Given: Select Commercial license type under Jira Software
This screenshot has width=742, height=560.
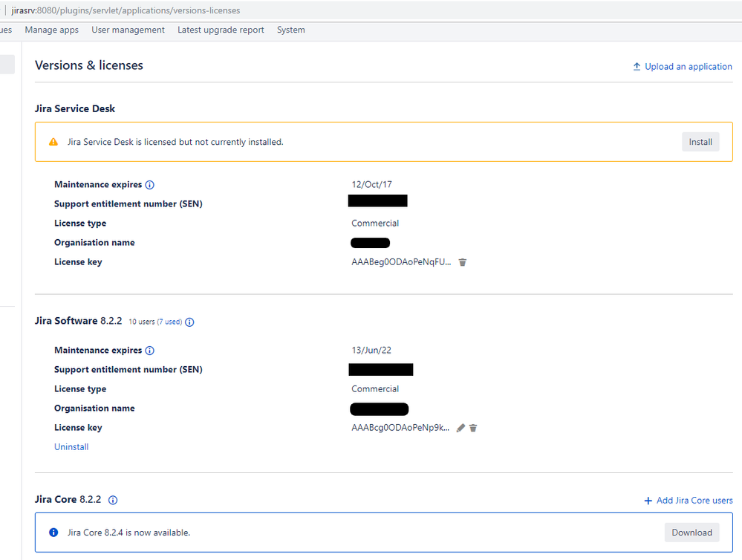Looking at the screenshot, I should (375, 389).
